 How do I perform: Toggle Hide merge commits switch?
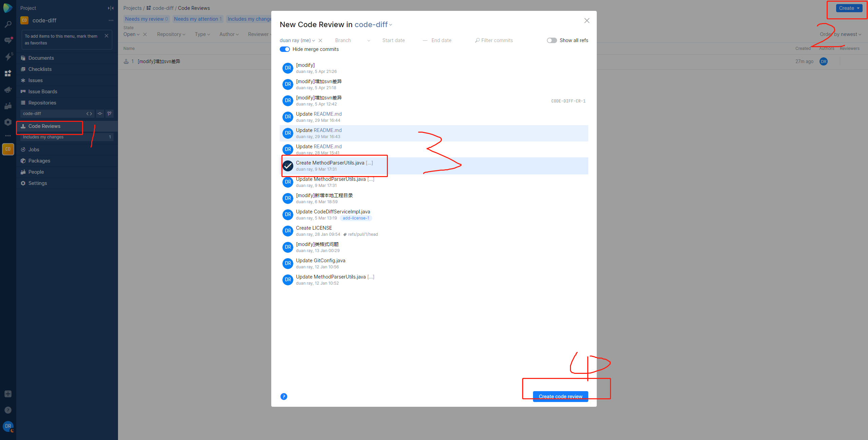pyautogui.click(x=285, y=49)
